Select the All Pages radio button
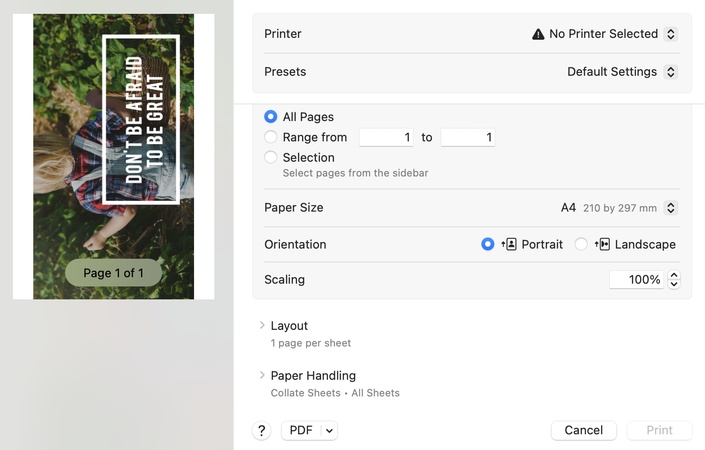 [271, 116]
